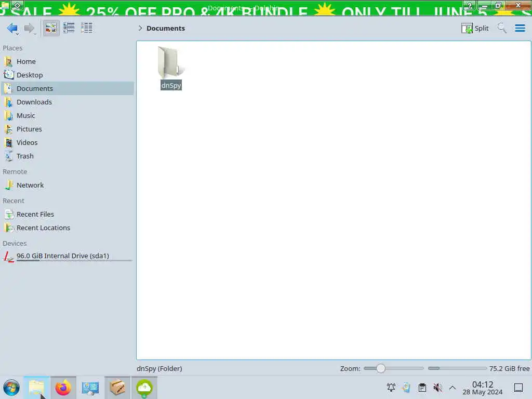The height and width of the screenshot is (399, 532).
Task: Open Downloads in Places
Action: pos(67,102)
